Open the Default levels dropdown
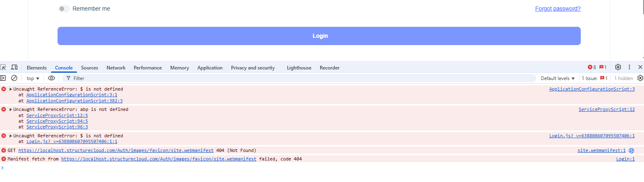Image resolution: width=644 pixels, height=182 pixels. click(x=558, y=78)
